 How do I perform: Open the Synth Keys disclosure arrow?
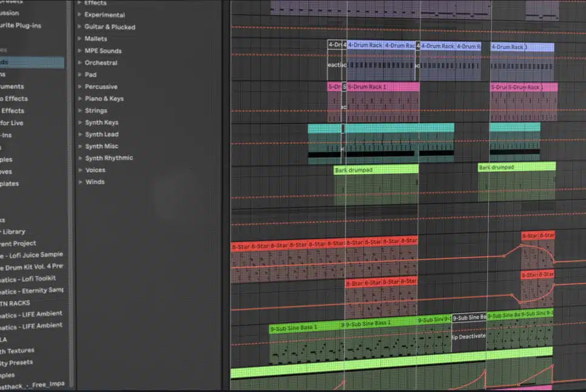click(x=80, y=122)
